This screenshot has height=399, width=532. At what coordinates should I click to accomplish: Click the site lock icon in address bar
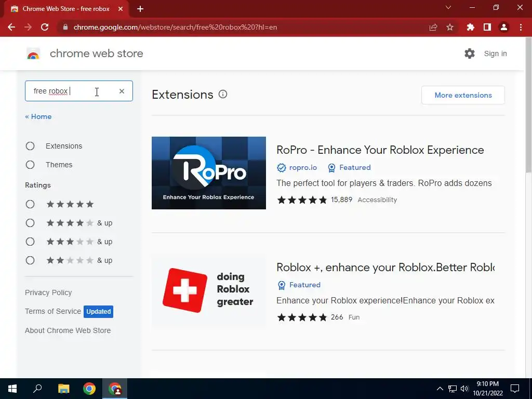(65, 27)
